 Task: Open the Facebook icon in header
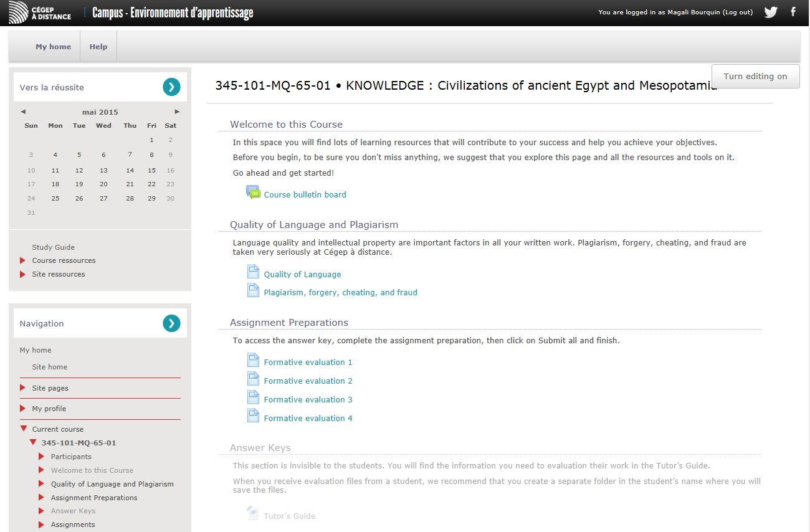click(793, 12)
